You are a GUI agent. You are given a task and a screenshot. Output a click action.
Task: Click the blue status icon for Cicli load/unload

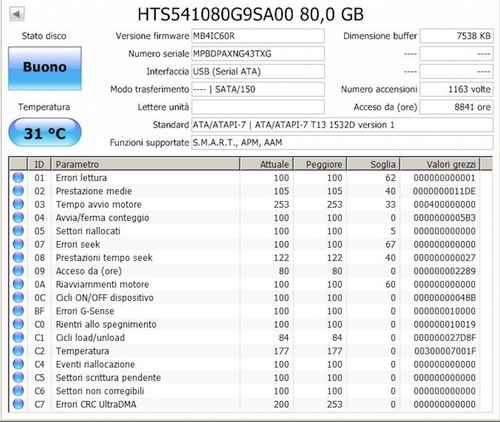[18, 337]
